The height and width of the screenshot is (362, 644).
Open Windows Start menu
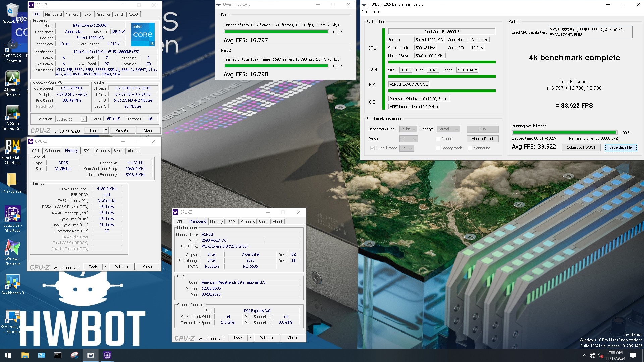tap(8, 355)
